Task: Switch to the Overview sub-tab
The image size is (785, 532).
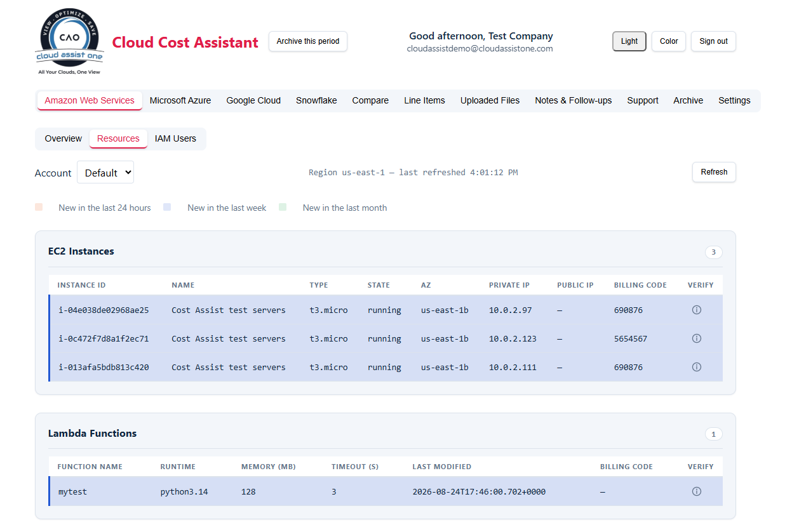Action: [63, 138]
